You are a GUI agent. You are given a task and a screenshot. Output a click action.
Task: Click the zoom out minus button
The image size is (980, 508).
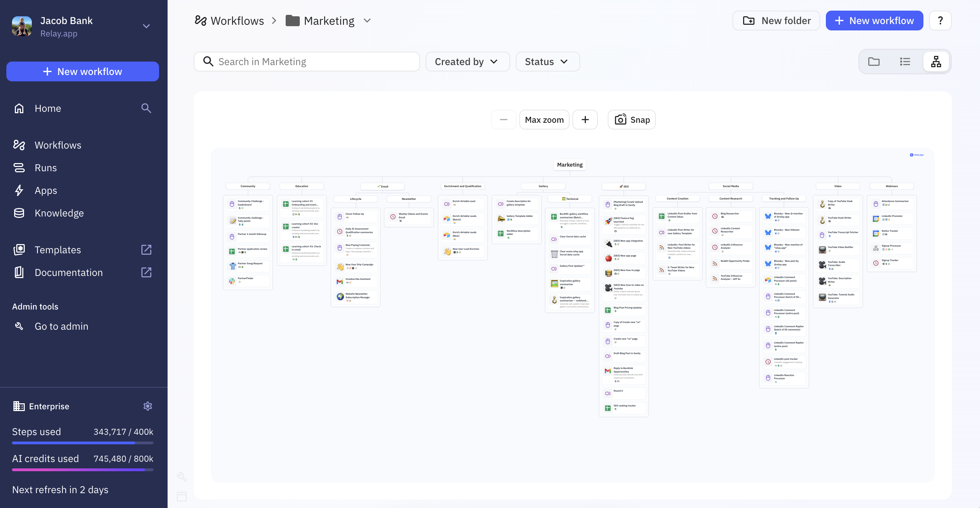click(503, 120)
